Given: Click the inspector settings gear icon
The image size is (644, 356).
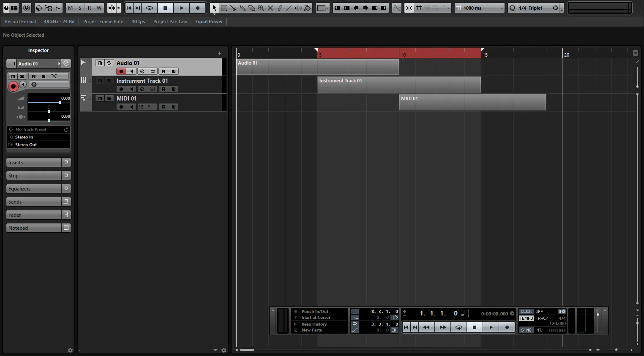Looking at the screenshot, I should [70, 351].
